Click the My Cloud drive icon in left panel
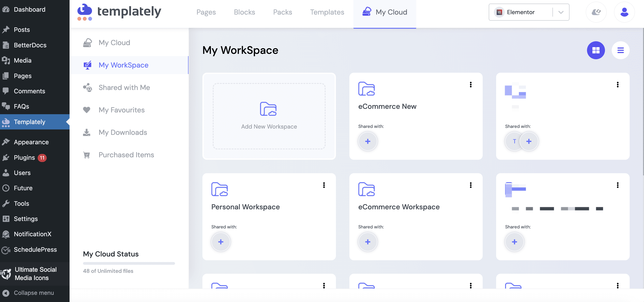This screenshot has width=644, height=302. [87, 42]
